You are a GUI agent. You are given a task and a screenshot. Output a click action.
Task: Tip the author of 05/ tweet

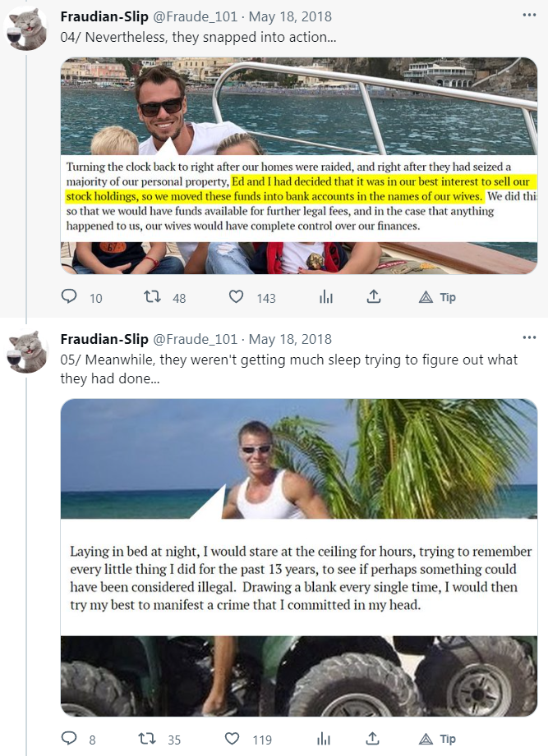[x=437, y=739]
